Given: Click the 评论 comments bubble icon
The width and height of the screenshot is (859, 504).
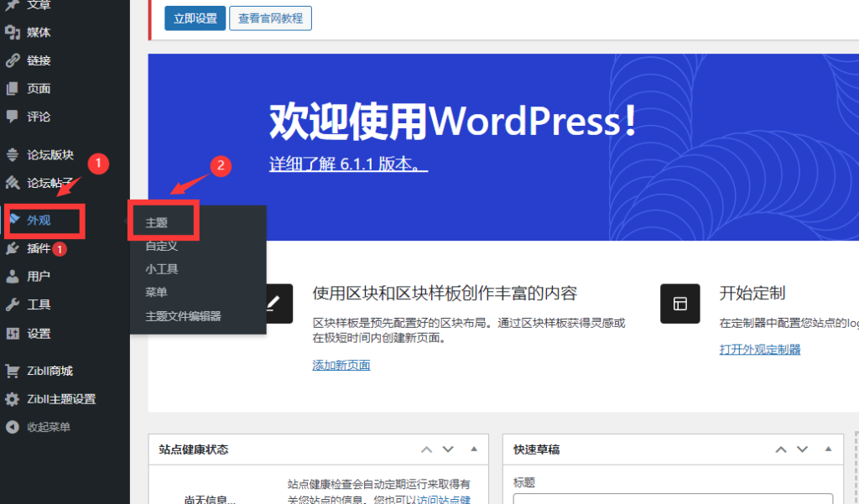Looking at the screenshot, I should [13, 117].
